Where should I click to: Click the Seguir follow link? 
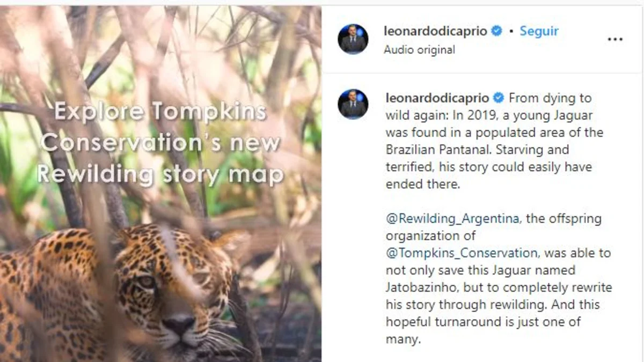click(x=539, y=31)
